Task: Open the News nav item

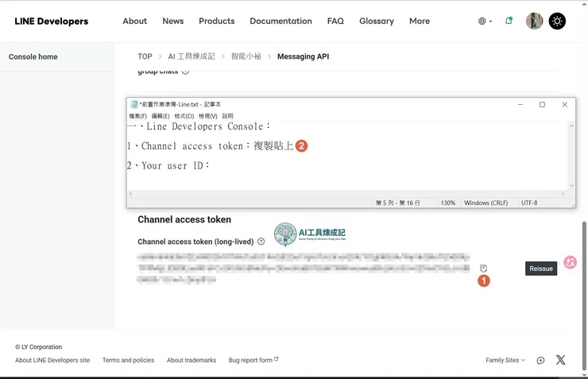Action: click(173, 21)
